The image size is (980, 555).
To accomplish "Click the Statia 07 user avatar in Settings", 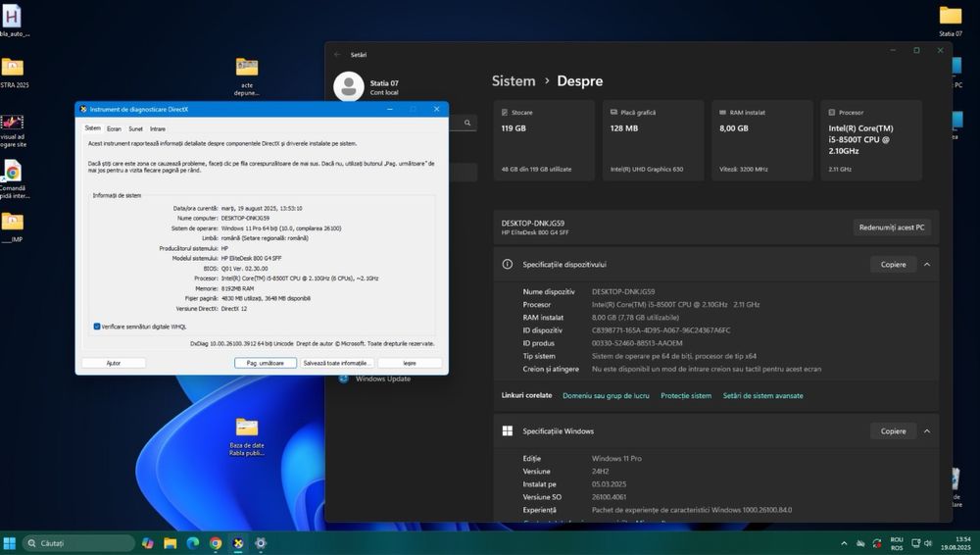I will [x=348, y=86].
